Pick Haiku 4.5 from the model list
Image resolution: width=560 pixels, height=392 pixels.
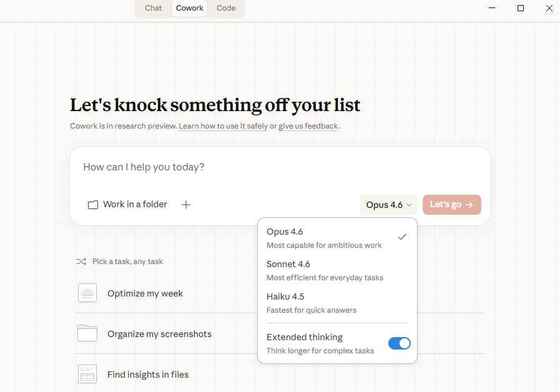coord(337,303)
